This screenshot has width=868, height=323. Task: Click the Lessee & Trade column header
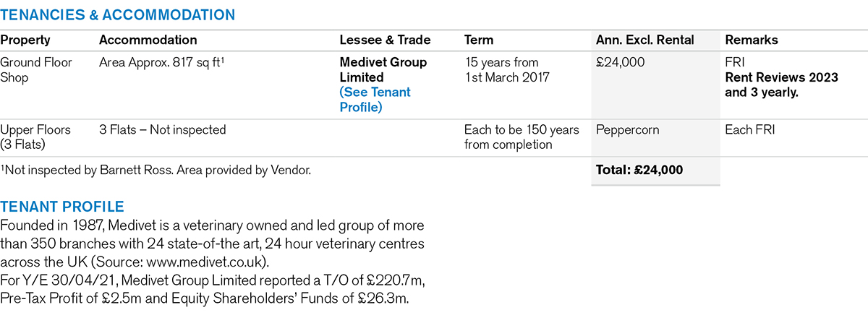pyautogui.click(x=385, y=40)
